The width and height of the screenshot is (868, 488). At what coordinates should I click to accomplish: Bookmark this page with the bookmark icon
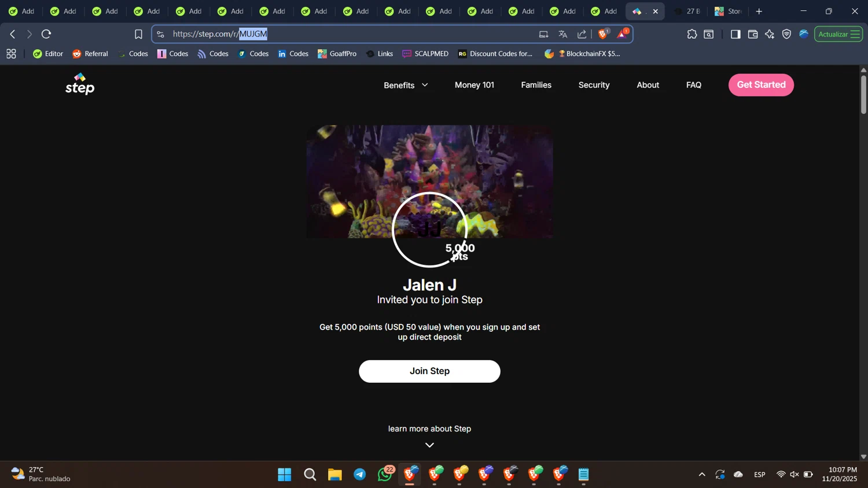coord(138,34)
